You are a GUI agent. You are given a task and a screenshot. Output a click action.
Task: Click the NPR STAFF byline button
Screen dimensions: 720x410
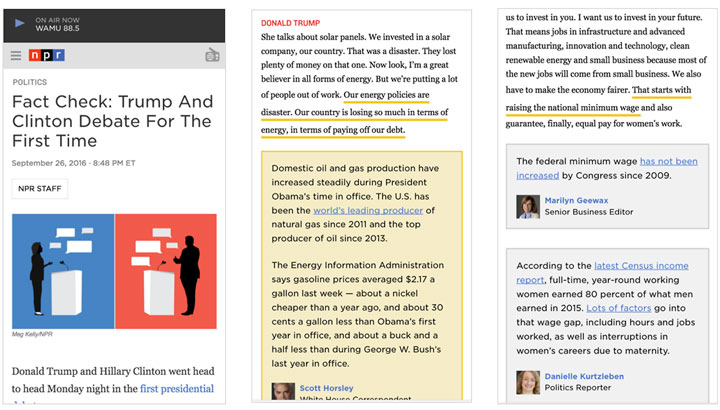tap(40, 189)
